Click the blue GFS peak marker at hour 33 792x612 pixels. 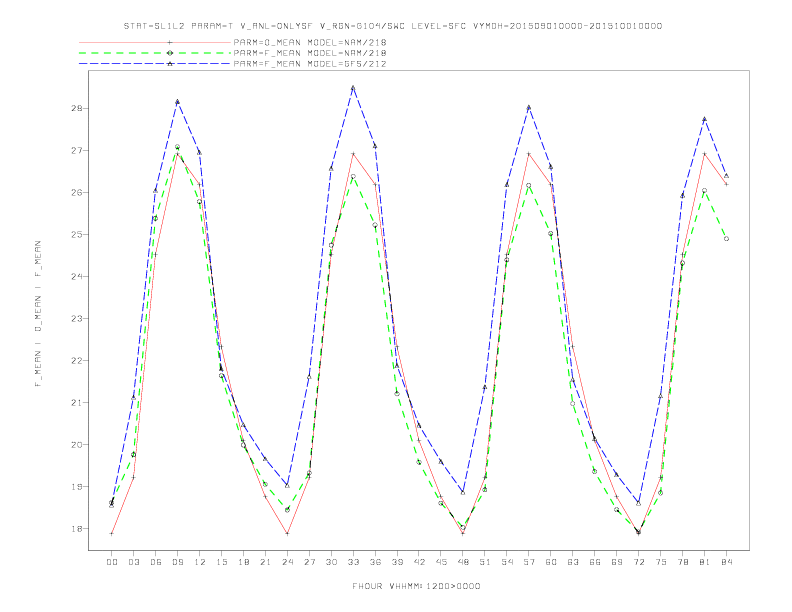pyautogui.click(x=353, y=88)
